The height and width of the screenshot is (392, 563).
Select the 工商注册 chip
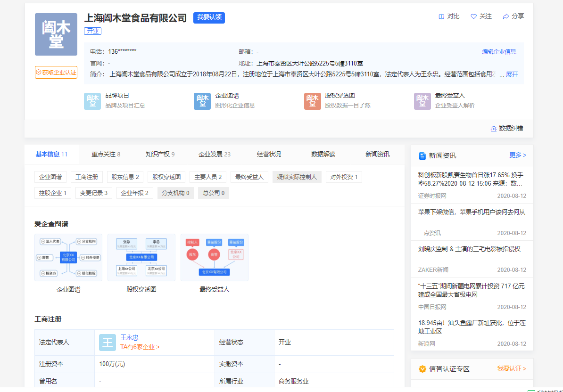[x=87, y=177]
